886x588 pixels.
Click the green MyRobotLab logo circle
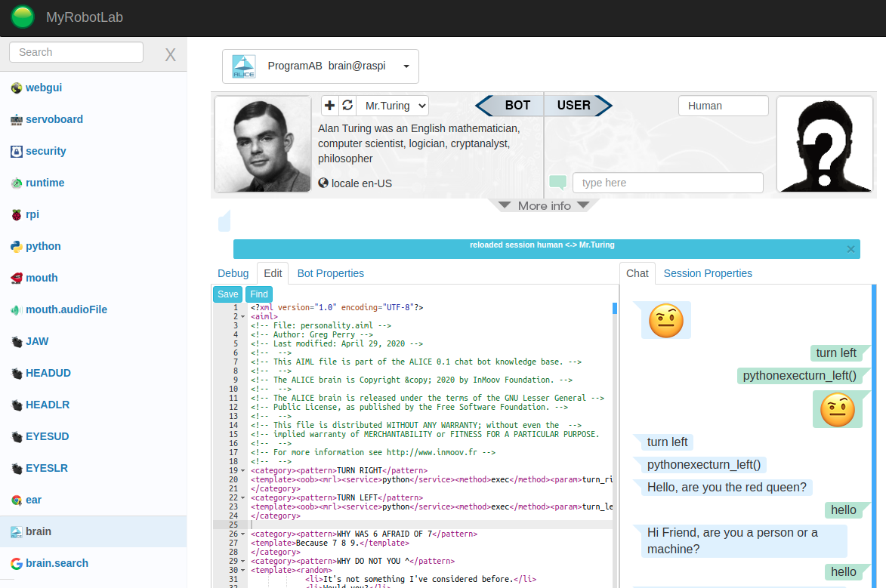click(x=23, y=17)
